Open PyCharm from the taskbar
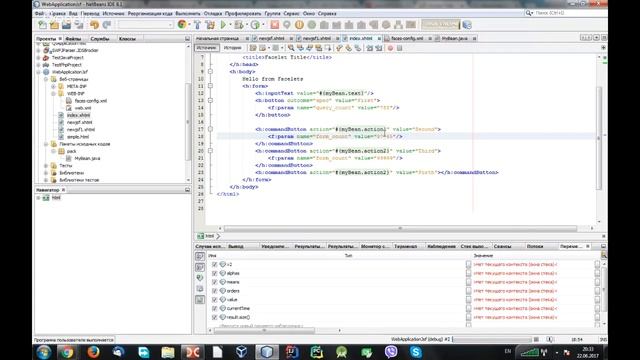The width and height of the screenshot is (640, 360). tap(316, 352)
